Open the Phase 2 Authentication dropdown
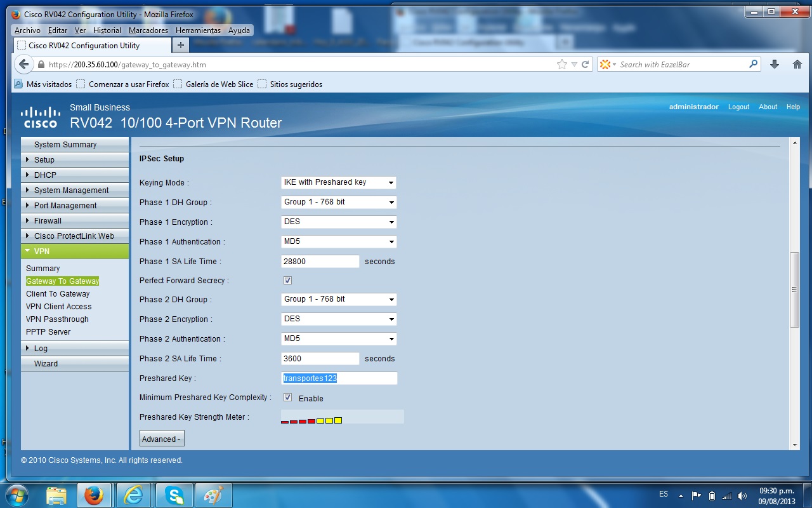 pos(339,338)
